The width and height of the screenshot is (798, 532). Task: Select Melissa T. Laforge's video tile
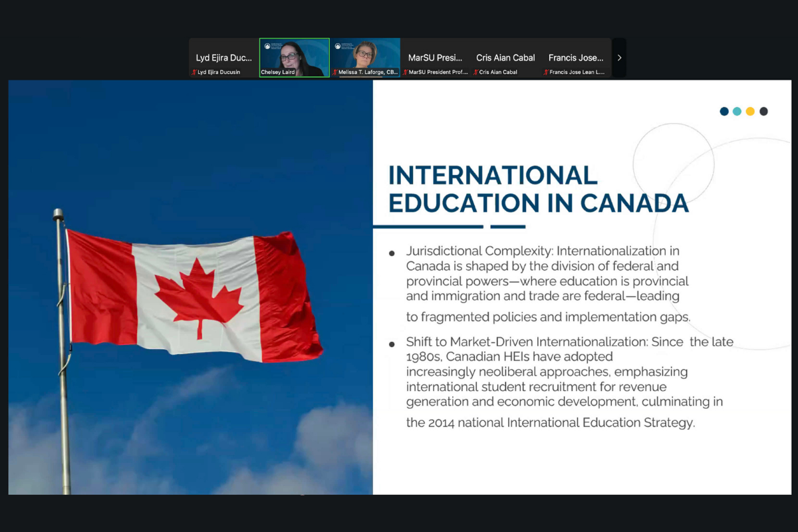pyautogui.click(x=365, y=57)
